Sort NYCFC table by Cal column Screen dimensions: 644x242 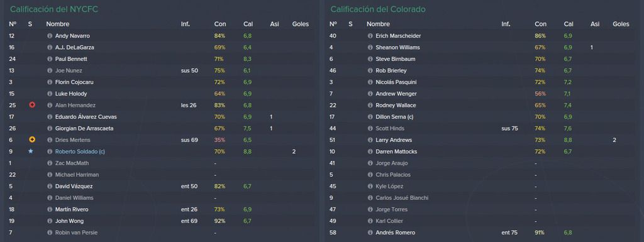[248, 24]
